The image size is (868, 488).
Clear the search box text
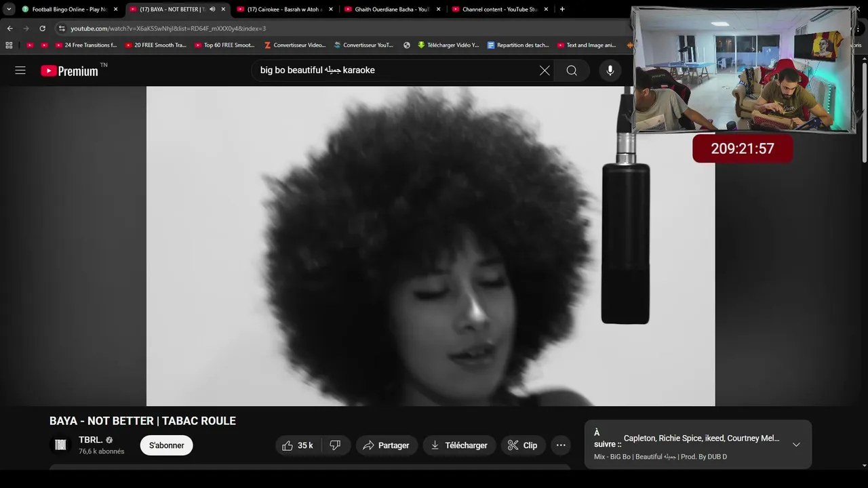click(545, 70)
